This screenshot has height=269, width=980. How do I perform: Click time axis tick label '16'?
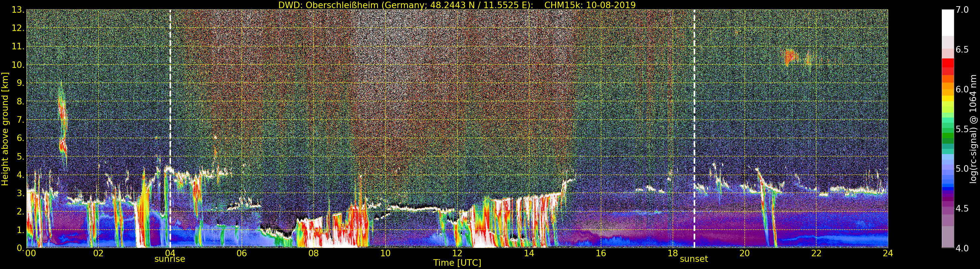(x=601, y=253)
